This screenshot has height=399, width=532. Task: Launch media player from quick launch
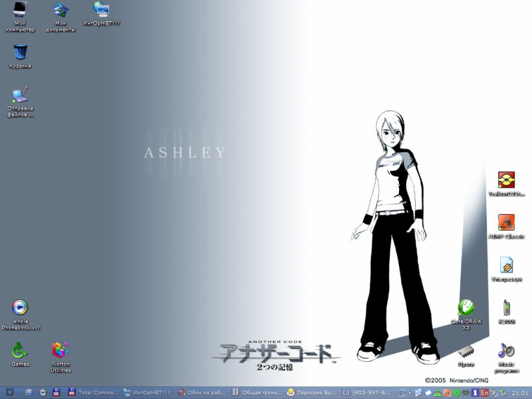pyautogui.click(x=43, y=392)
